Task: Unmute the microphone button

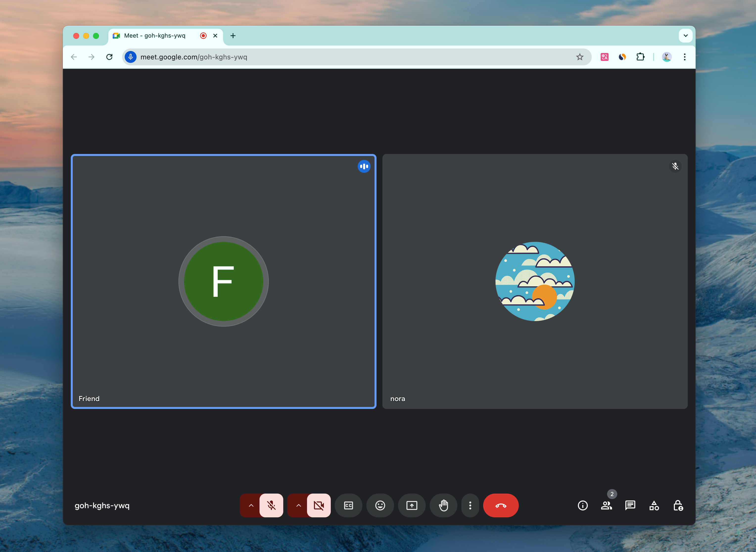Action: [x=271, y=505]
